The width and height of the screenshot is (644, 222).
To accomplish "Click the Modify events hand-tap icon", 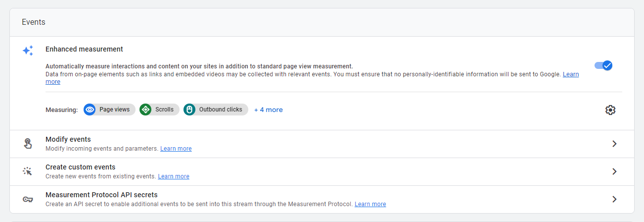I will pos(28,144).
